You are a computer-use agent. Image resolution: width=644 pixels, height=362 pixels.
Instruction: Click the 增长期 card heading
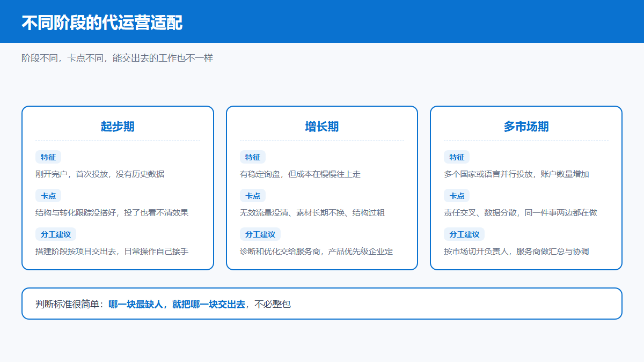[x=322, y=127]
